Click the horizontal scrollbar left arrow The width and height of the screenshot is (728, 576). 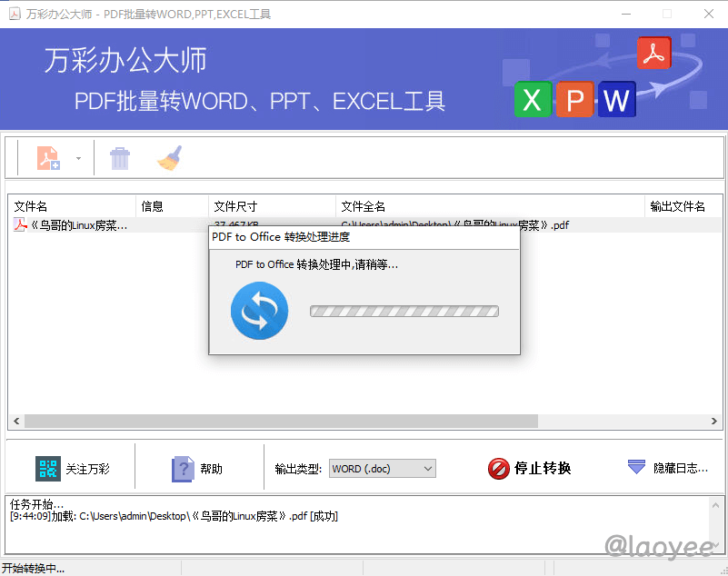coord(16,422)
